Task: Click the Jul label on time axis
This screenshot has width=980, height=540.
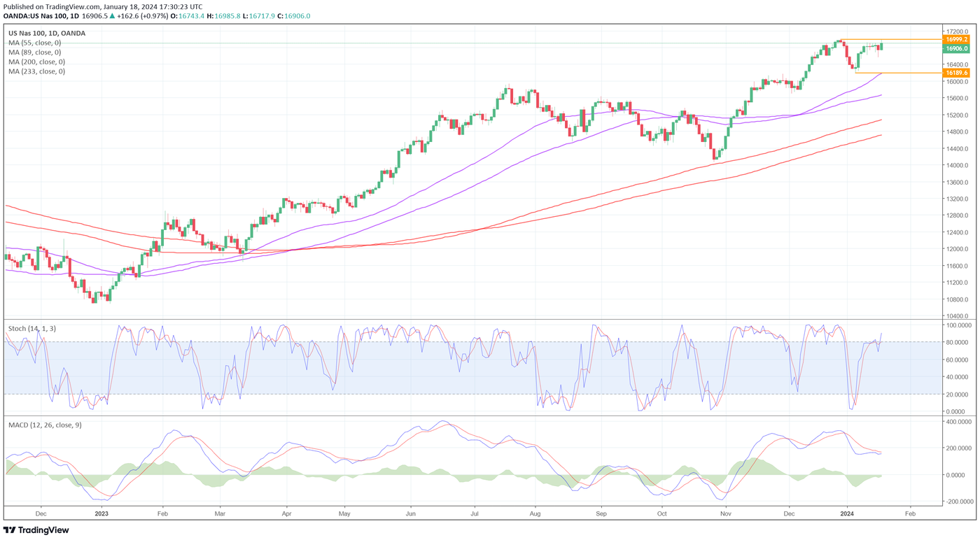Action: pyautogui.click(x=474, y=513)
